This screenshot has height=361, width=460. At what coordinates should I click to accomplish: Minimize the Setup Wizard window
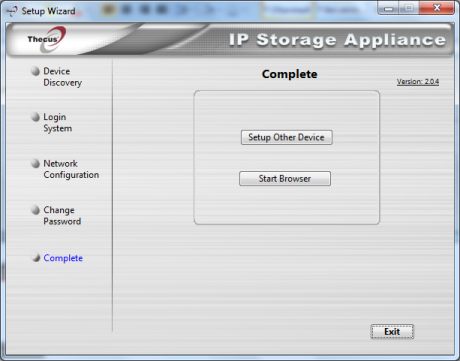[x=388, y=8]
